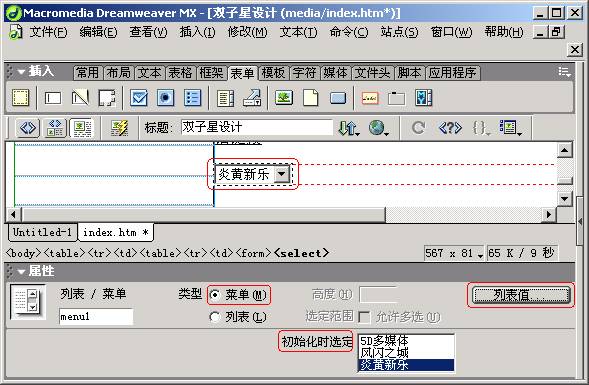Open the 修改(M) menu
The height and width of the screenshot is (385, 589).
pos(247,32)
